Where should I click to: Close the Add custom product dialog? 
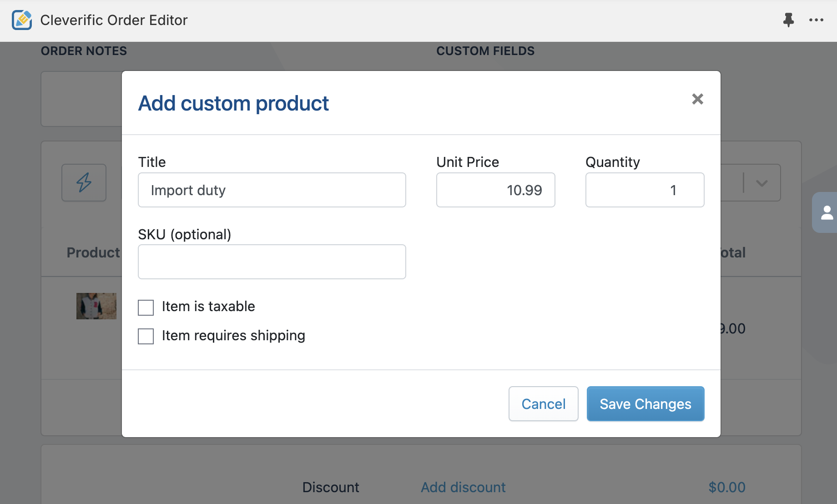pos(697,99)
